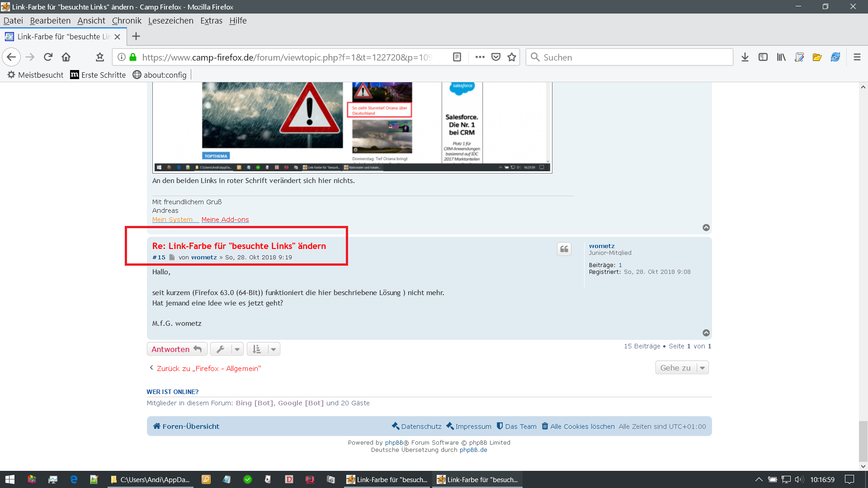Click the reader view icon in address bar
Viewport: 868px width, 488px height.
click(457, 57)
